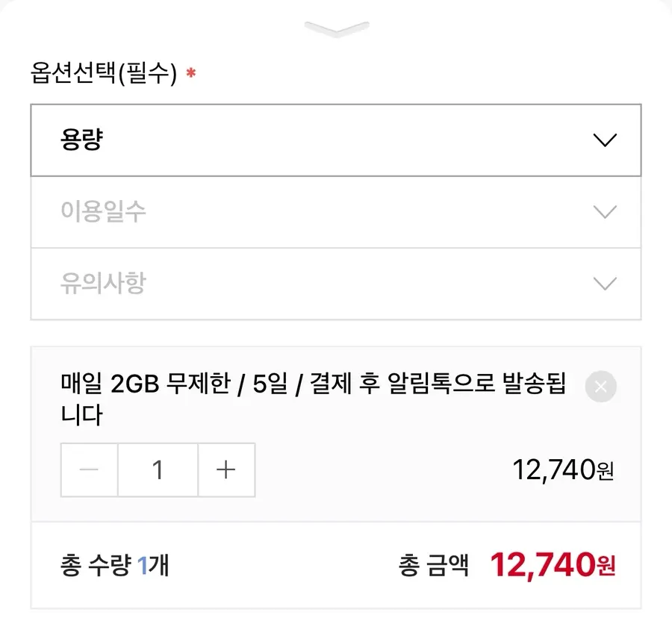Increase quantity with the plus button
Viewport: 672px width, 630px height.
click(x=226, y=470)
